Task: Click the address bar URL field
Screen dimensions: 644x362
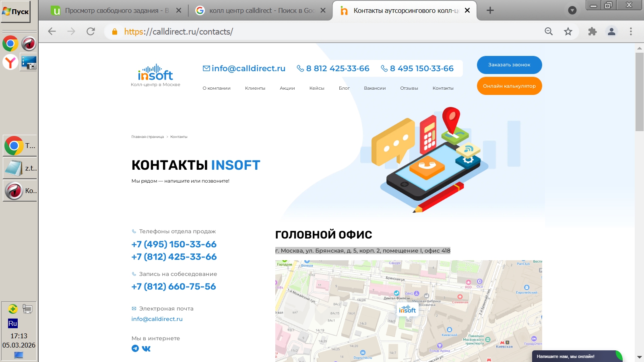Action: point(322,31)
